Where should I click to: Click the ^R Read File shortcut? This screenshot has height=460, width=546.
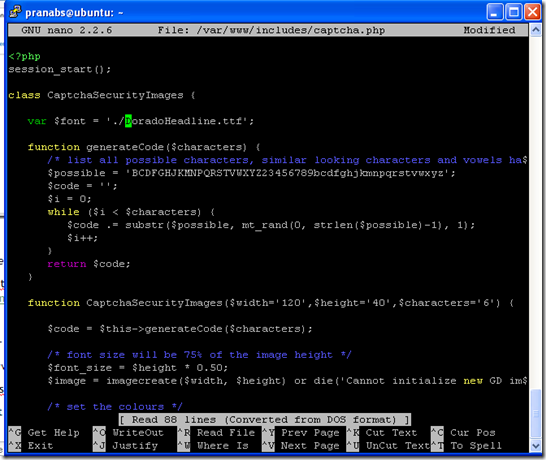coord(216,432)
